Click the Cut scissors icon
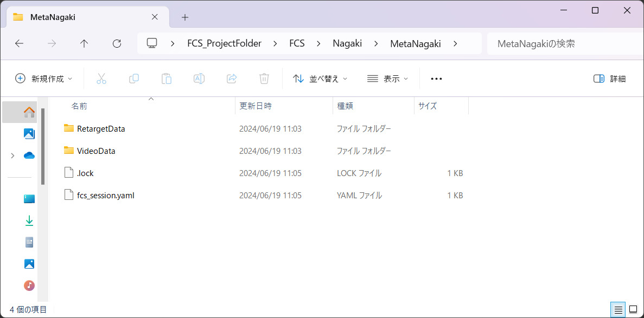 [x=101, y=79]
